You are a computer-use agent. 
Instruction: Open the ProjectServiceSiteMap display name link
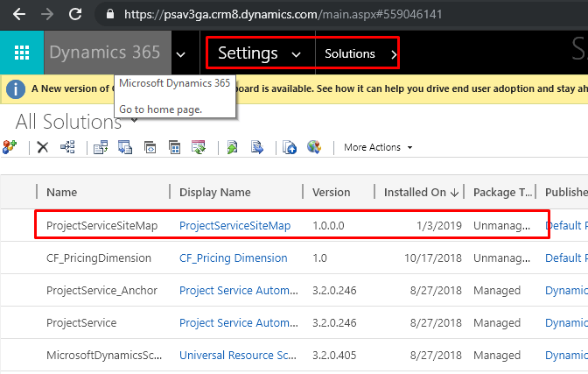click(234, 226)
